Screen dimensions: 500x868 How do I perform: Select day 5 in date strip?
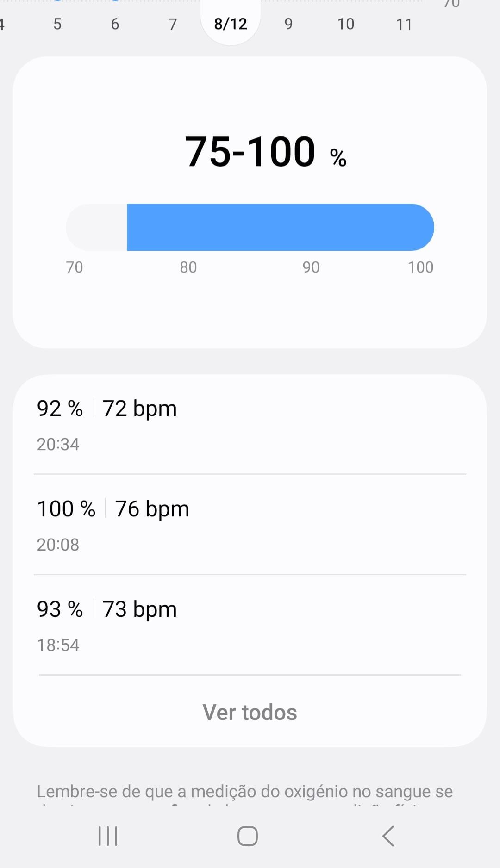point(57,24)
